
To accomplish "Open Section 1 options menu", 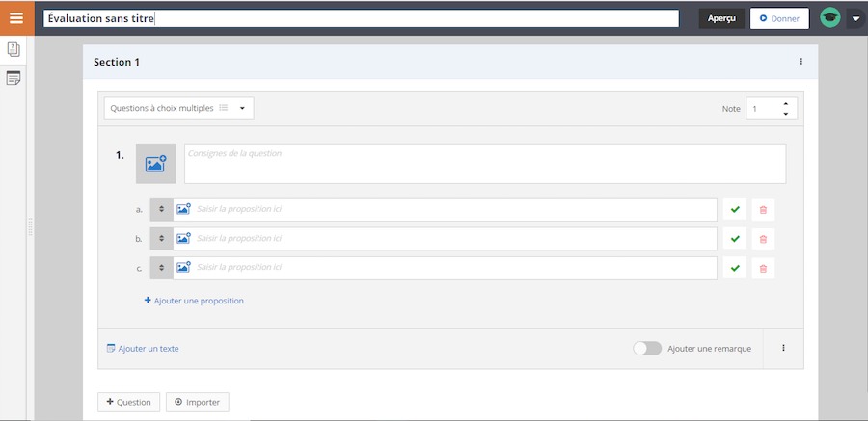I will [x=800, y=62].
